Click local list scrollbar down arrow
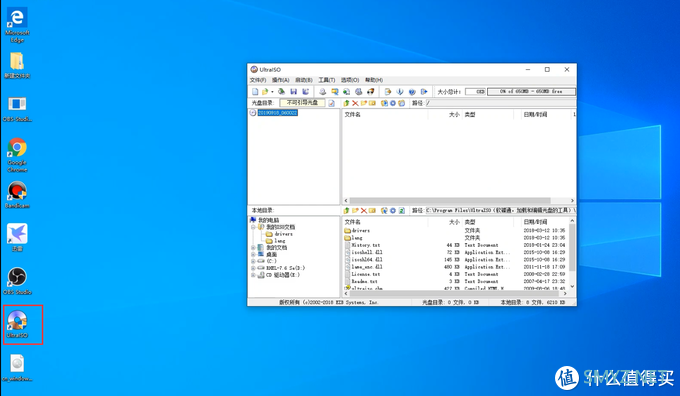Viewport: 680px width, 396px height. click(572, 287)
